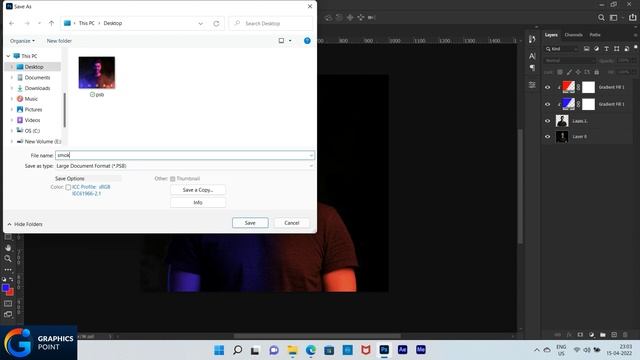The image size is (640, 360).
Task: Open the Character panel 'A' icon
Action: click(x=532, y=56)
